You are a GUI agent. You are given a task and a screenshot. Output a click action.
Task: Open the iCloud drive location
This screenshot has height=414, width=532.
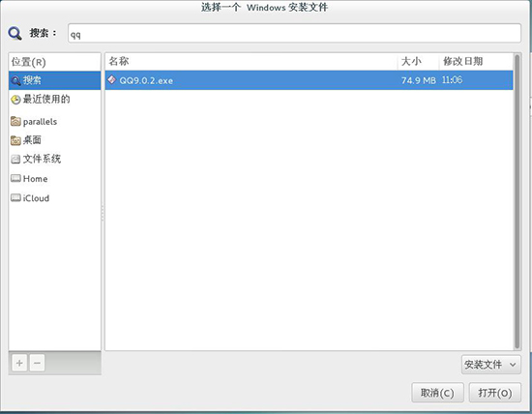click(54, 198)
